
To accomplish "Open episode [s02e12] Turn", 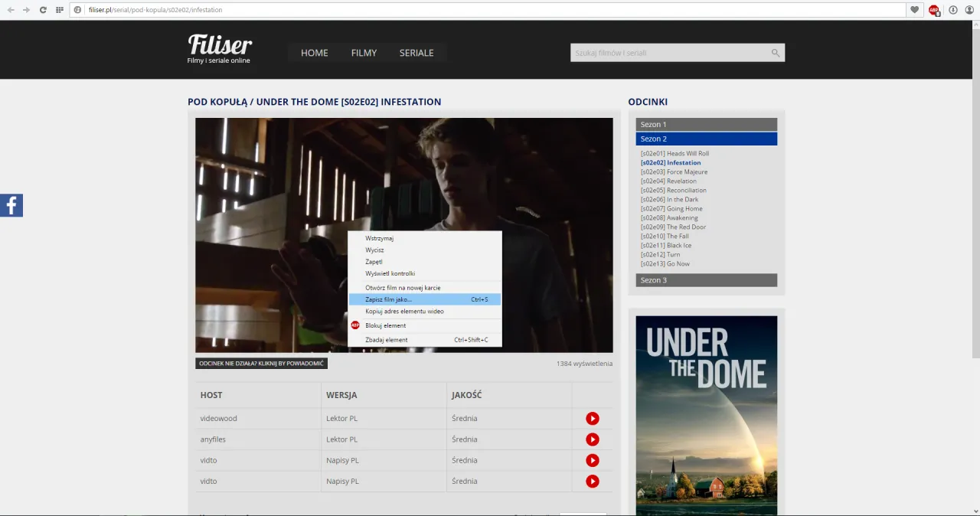I will click(x=660, y=255).
